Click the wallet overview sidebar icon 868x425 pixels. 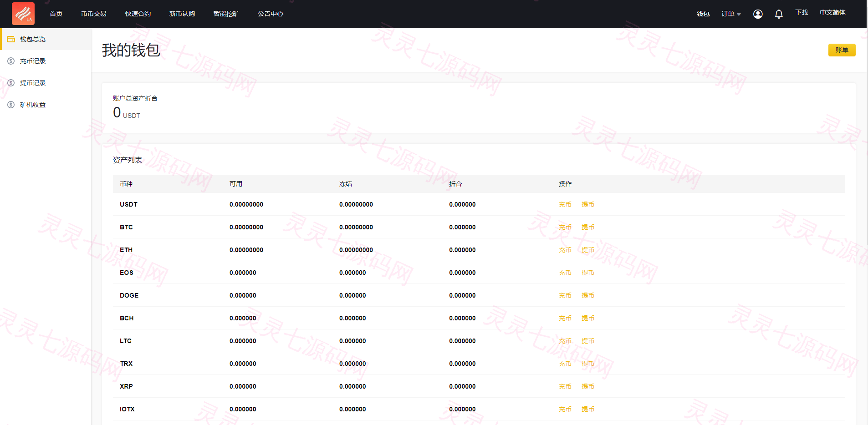pos(11,39)
